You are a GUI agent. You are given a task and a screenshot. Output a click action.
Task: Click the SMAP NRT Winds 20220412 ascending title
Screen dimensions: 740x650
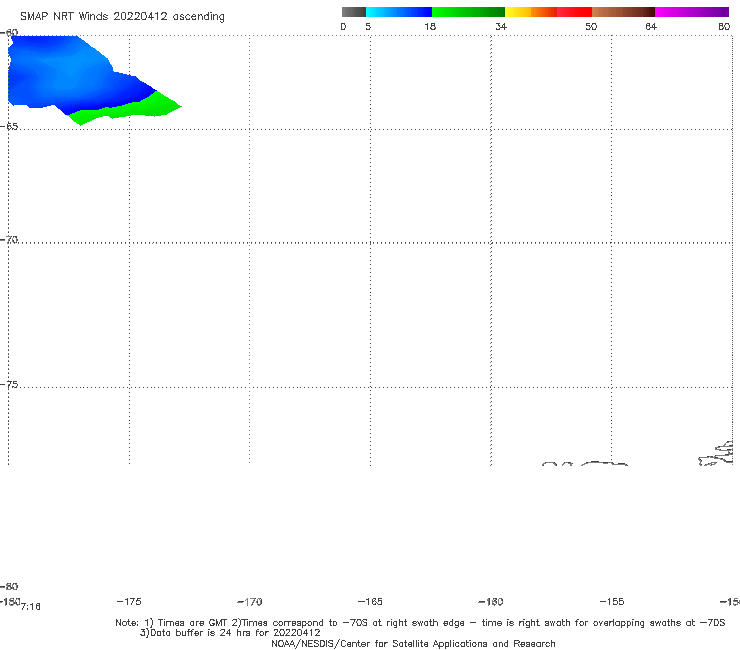(122, 16)
